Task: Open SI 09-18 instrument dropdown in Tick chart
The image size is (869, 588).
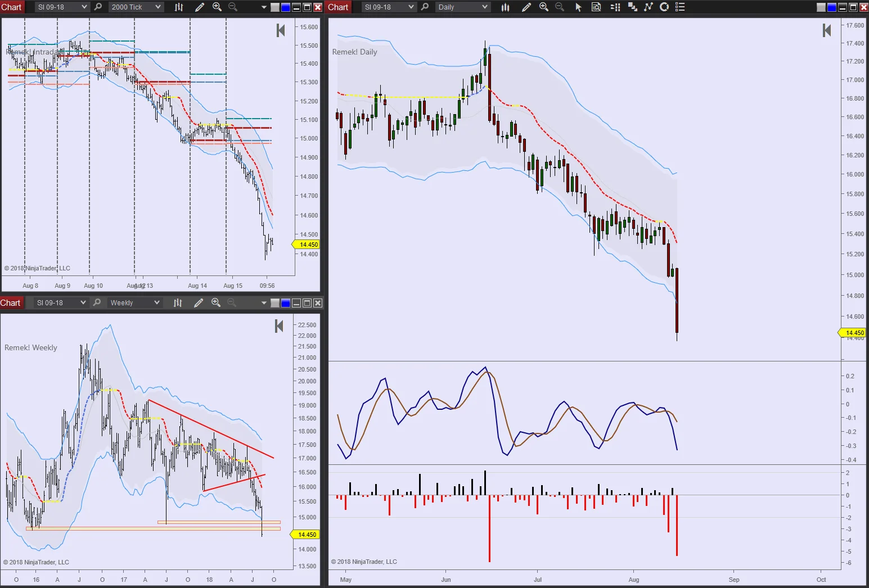Action: (x=61, y=7)
